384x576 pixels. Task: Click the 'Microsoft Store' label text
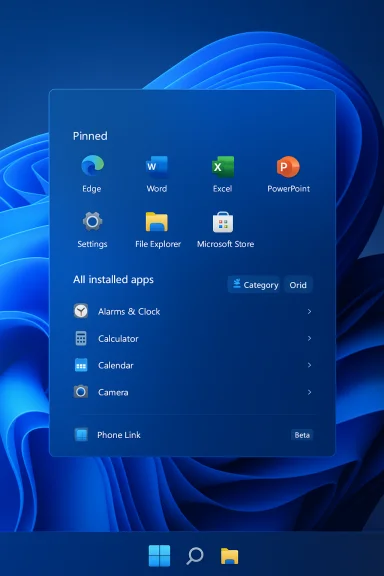pos(225,244)
